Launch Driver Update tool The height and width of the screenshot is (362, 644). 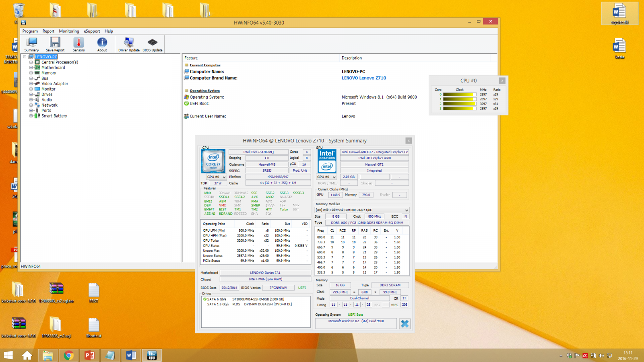[129, 44]
